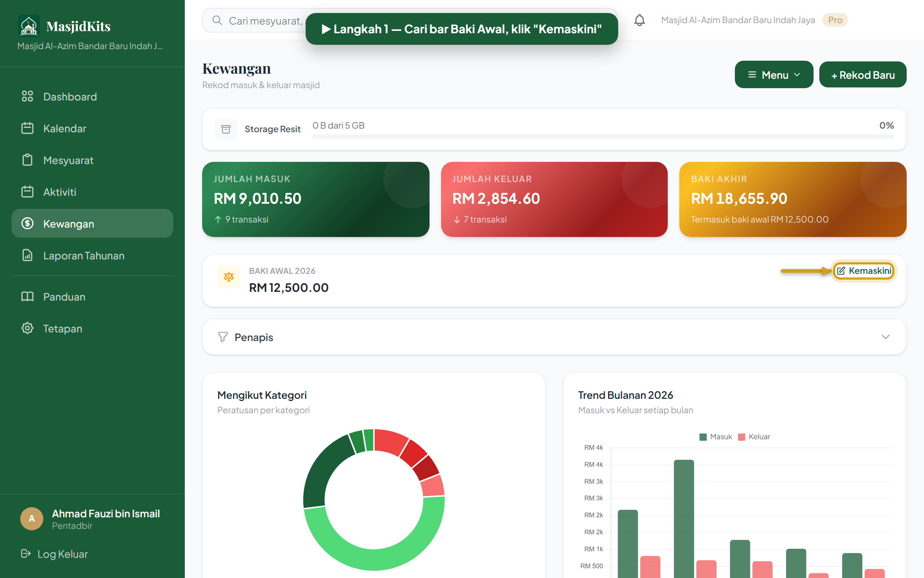Open Mesyuarat section
The image size is (924, 578).
(92, 160)
